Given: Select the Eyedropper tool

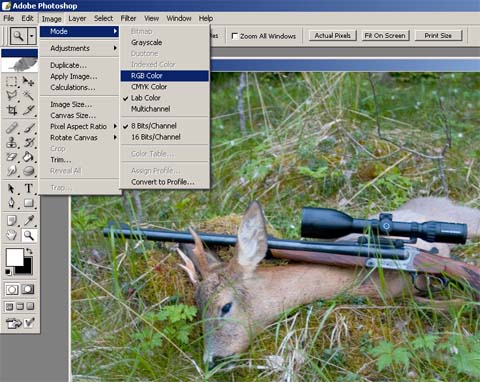Looking at the screenshot, I should [29, 221].
